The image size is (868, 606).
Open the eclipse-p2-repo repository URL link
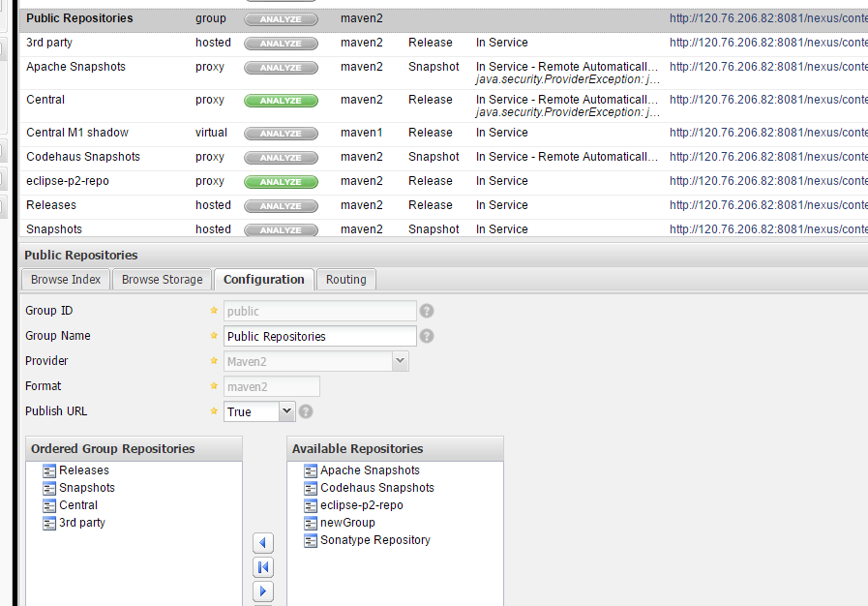[768, 181]
